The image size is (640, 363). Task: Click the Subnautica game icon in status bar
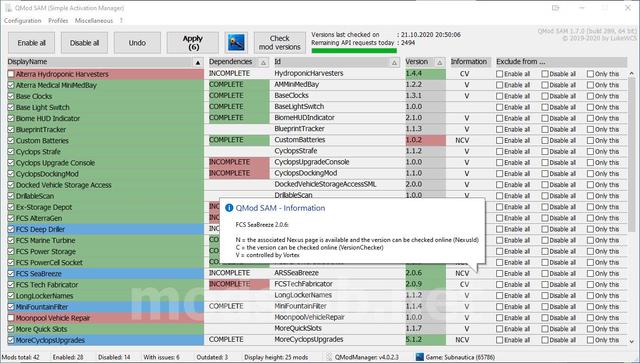click(x=420, y=357)
